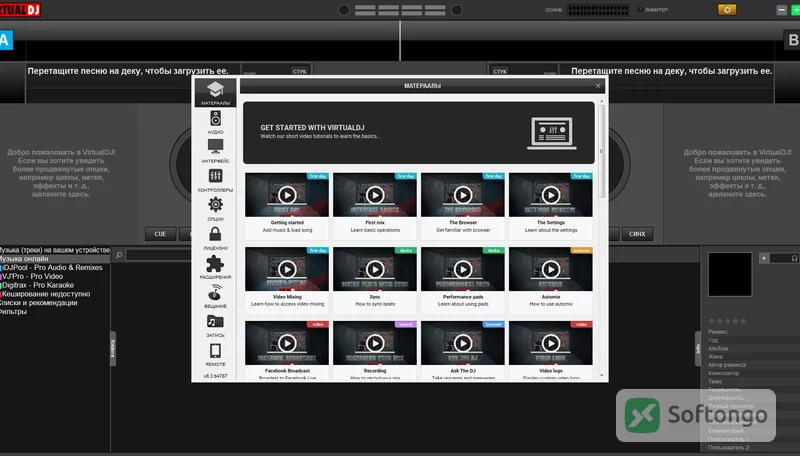The image size is (800, 456).
Task: Open the Опции gear section
Action: [x=215, y=209]
